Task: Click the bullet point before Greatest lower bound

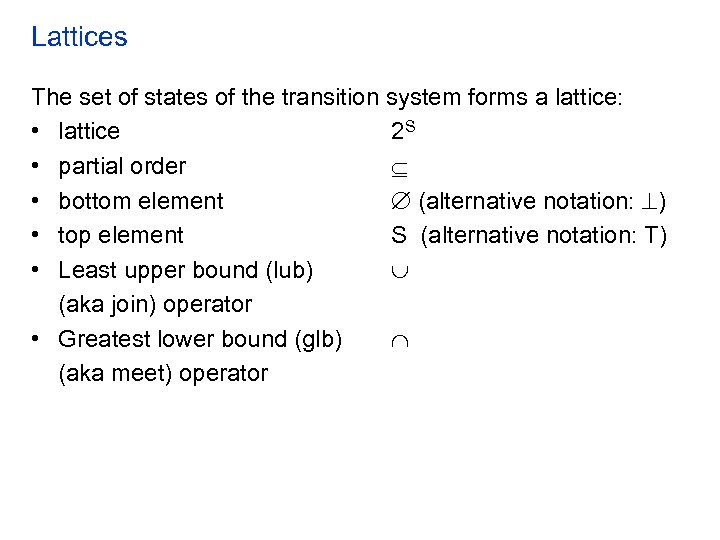Action: click(36, 339)
